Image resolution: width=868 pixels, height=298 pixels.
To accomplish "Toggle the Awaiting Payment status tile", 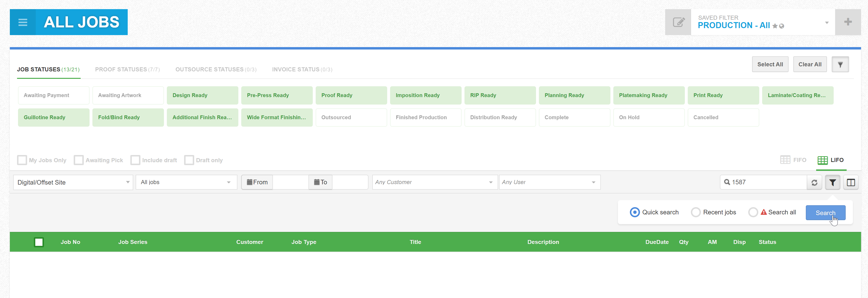I will point(54,95).
